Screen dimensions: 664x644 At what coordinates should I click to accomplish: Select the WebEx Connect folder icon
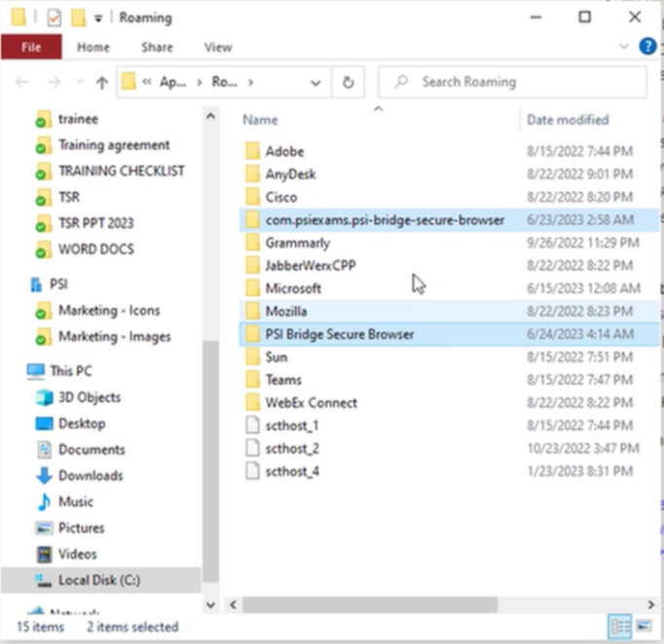pos(253,403)
